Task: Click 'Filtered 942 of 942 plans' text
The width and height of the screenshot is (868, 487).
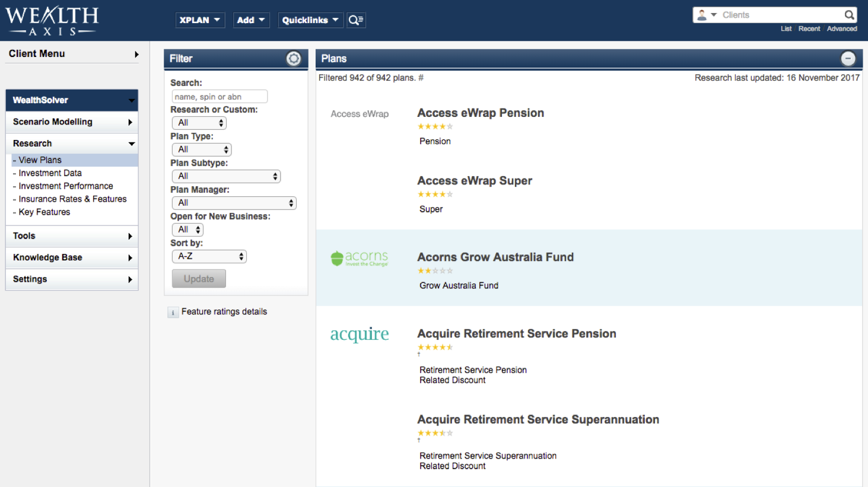Action: tap(367, 78)
